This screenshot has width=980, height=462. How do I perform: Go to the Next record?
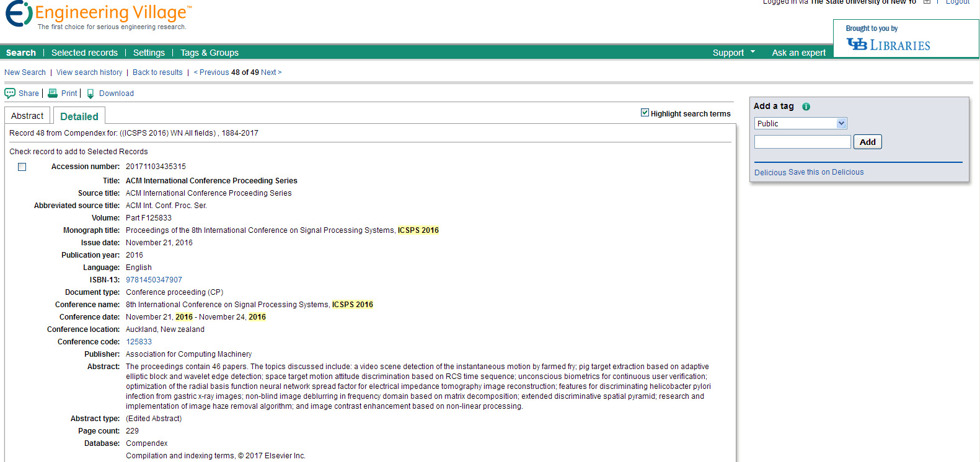click(x=271, y=72)
